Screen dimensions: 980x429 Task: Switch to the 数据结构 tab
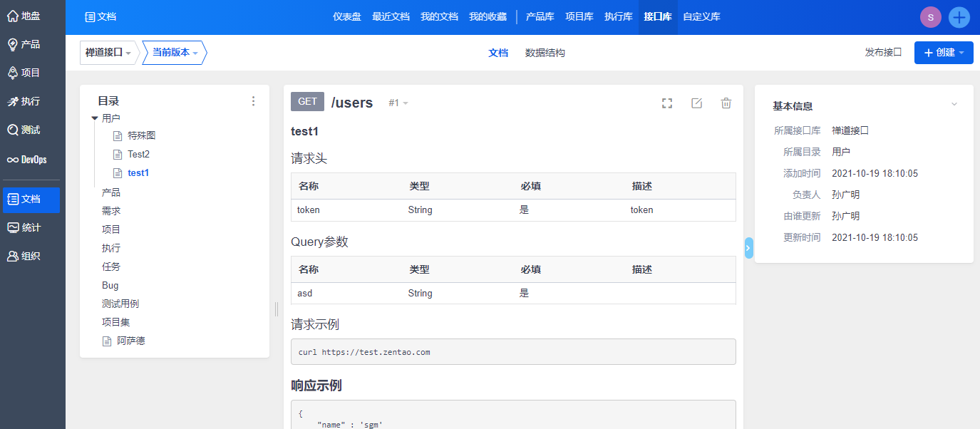point(545,53)
